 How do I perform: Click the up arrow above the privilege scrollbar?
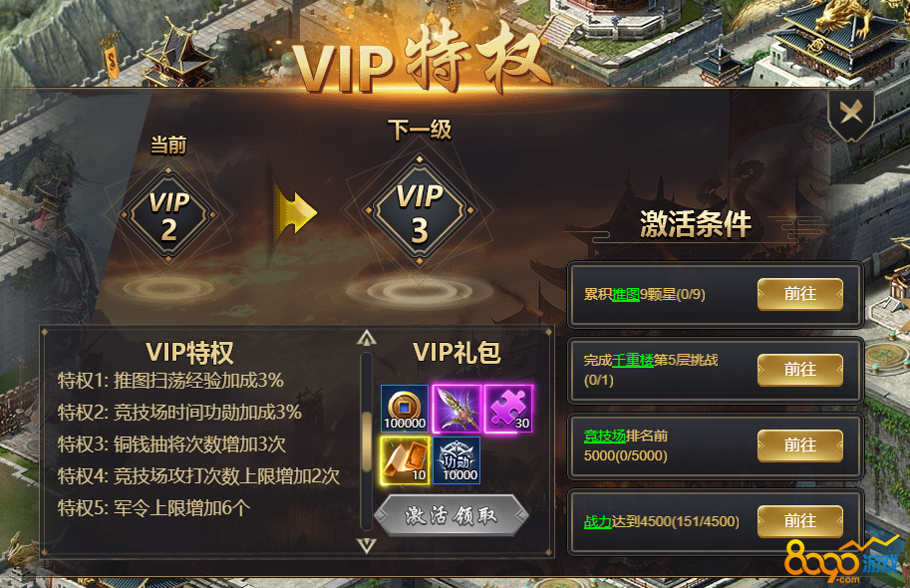pos(367,337)
